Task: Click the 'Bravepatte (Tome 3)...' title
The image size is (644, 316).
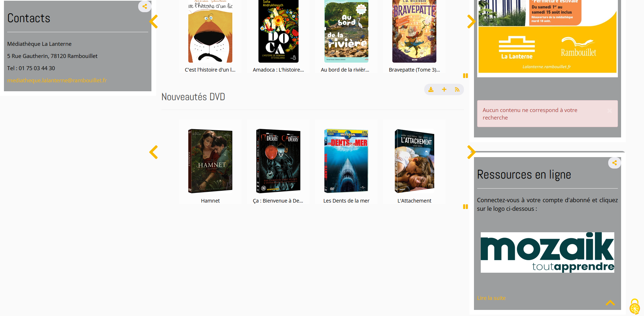Action: pyautogui.click(x=414, y=70)
